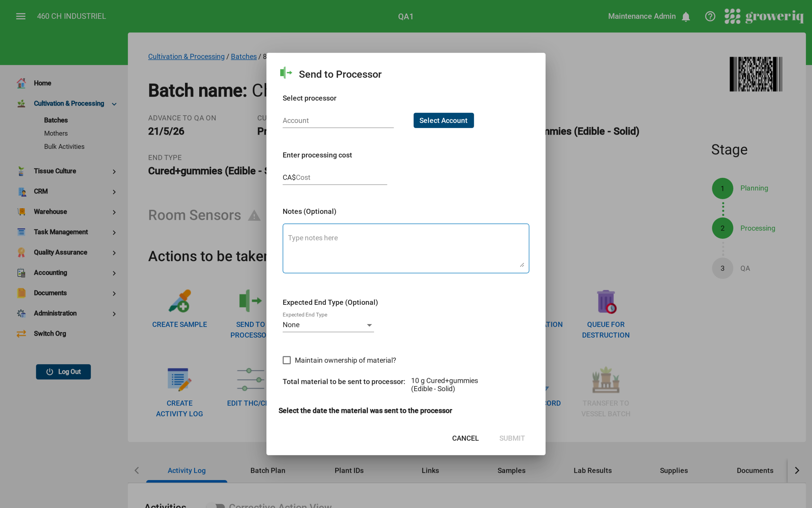
Task: Switch to the Plant IDs tab
Action: pos(349,470)
